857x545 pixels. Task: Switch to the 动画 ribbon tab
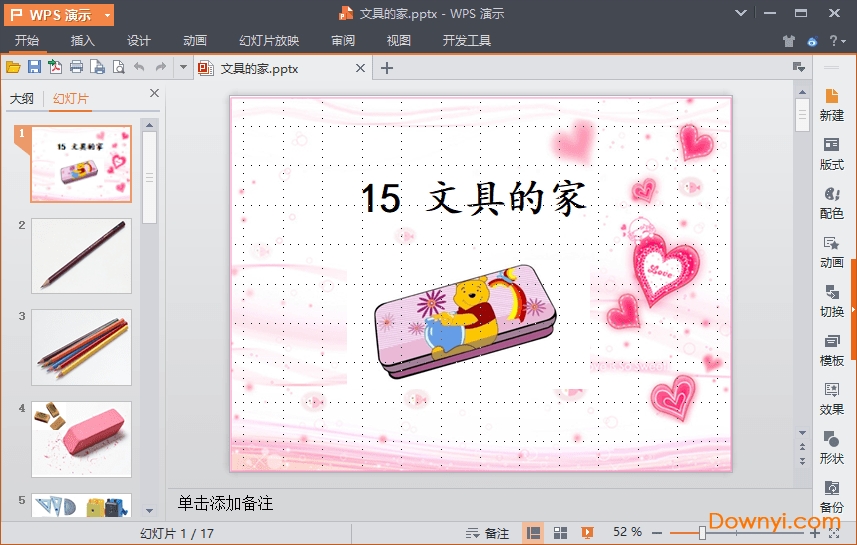pos(195,40)
